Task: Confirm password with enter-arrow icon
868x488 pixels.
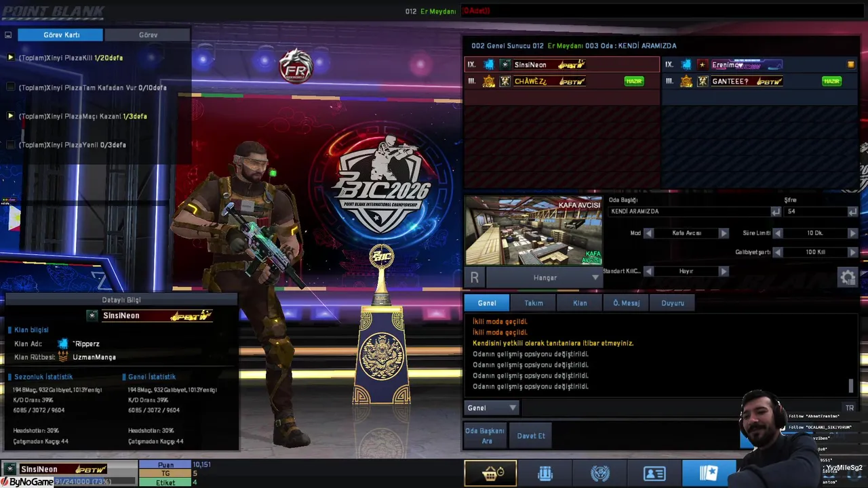Action: pyautogui.click(x=852, y=211)
